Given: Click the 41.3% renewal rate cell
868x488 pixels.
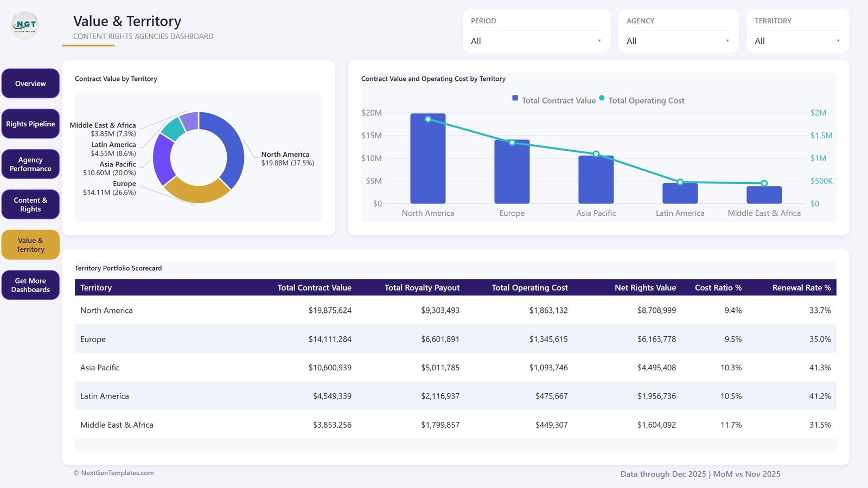Looking at the screenshot, I should click(x=820, y=368).
